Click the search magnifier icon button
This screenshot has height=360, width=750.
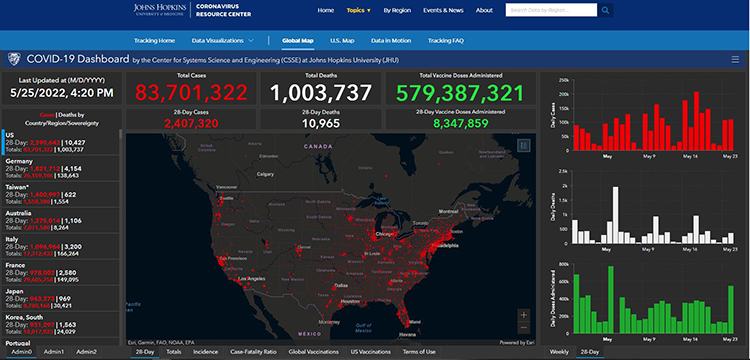pyautogui.click(x=606, y=10)
